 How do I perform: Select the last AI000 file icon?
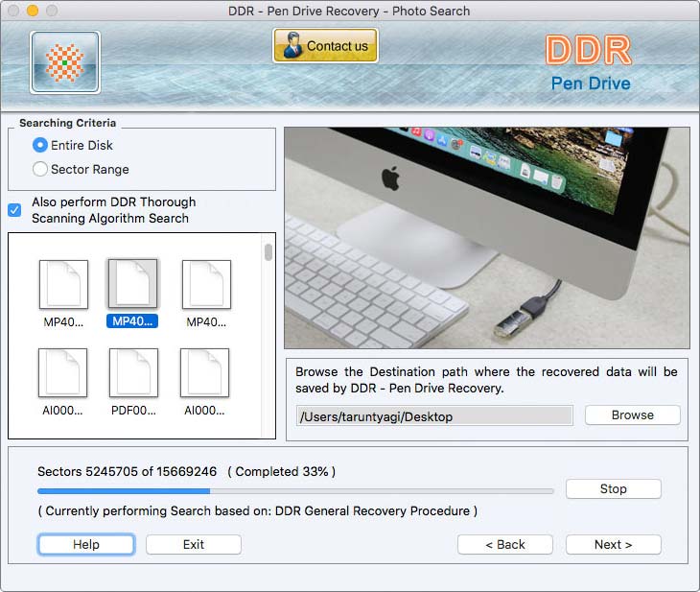point(204,372)
